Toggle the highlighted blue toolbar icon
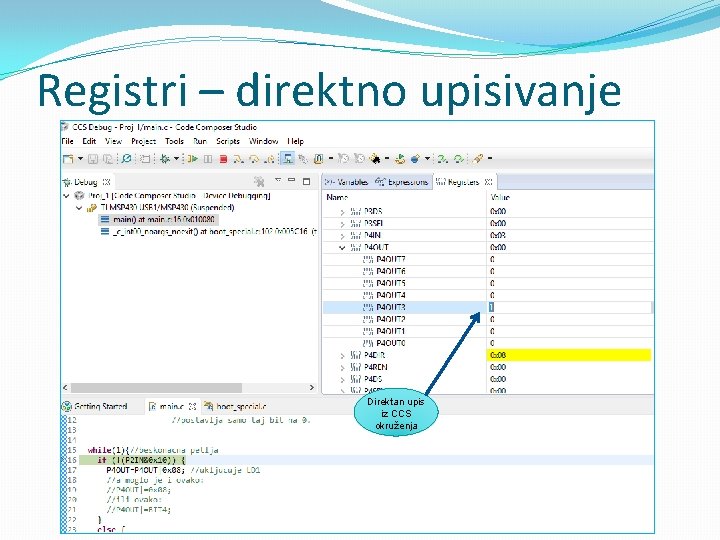 pos(287,159)
